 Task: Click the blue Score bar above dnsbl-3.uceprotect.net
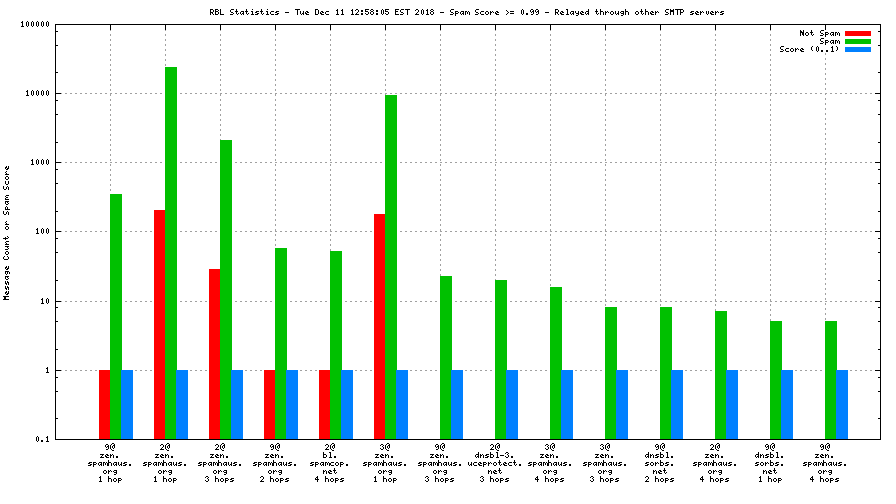512,404
